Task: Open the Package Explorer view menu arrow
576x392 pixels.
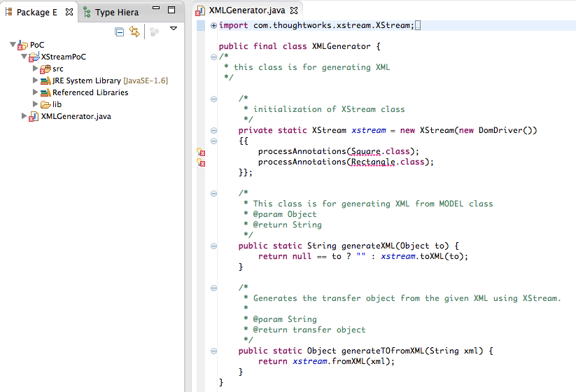Action: coord(174,29)
